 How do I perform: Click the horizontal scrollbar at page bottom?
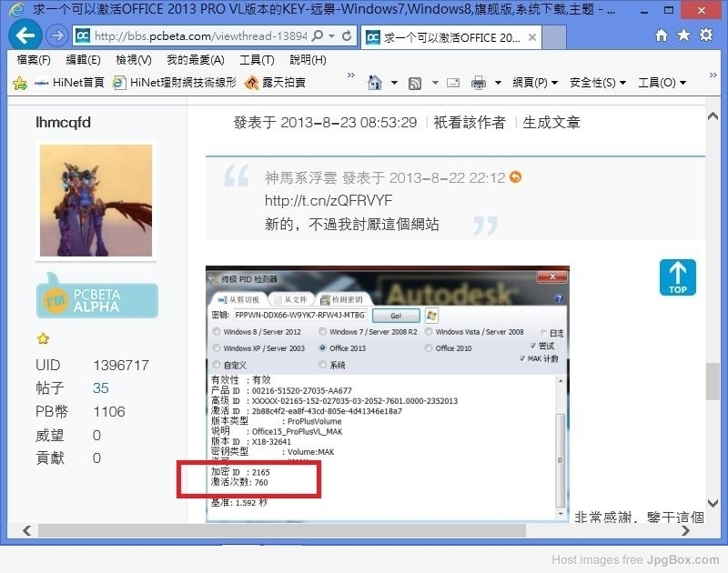click(273, 530)
